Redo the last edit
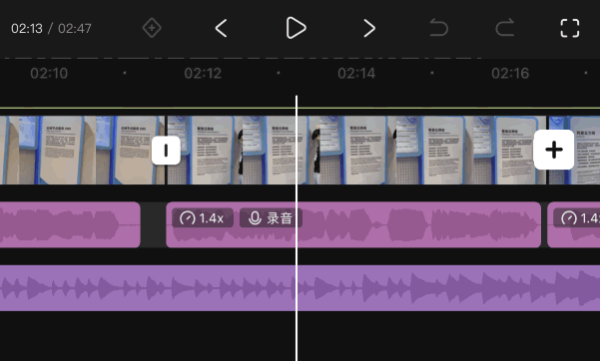 (x=505, y=28)
